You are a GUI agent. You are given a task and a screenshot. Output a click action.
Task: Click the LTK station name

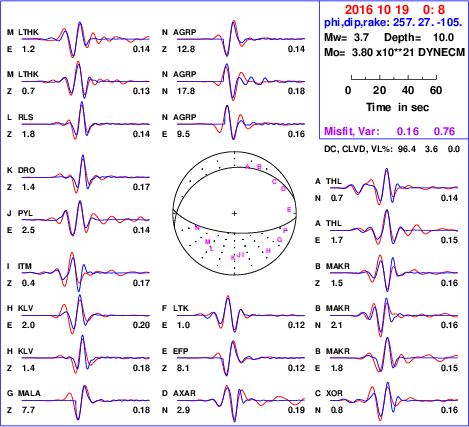[181, 308]
